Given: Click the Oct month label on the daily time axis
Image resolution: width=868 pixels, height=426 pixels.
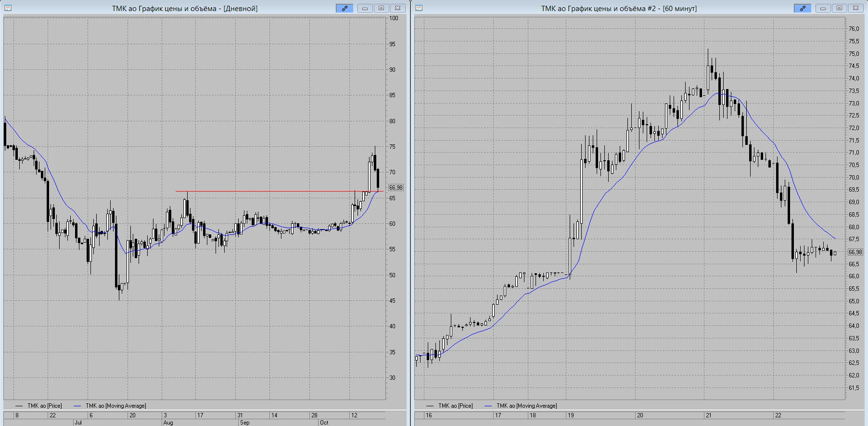Looking at the screenshot, I should pos(324,423).
